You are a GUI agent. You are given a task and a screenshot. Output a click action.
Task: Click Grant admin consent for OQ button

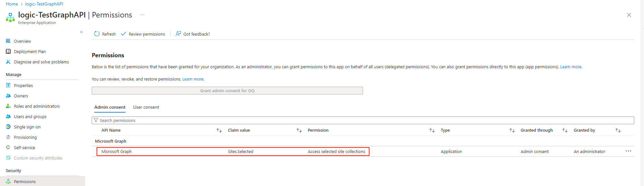point(227,91)
